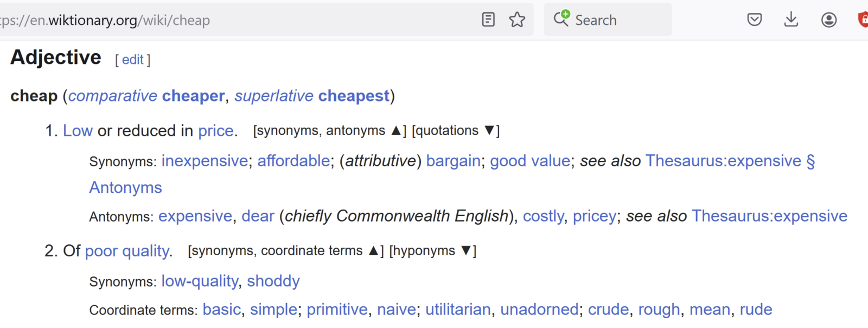Follow the 'cheaper' comparative link
The height and width of the screenshot is (328, 868).
(x=193, y=96)
